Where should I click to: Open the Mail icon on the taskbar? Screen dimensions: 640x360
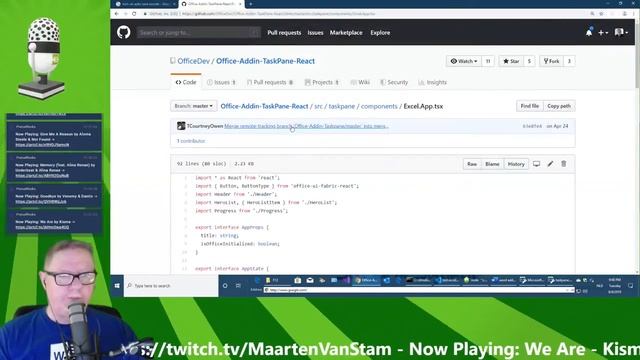tap(310, 280)
